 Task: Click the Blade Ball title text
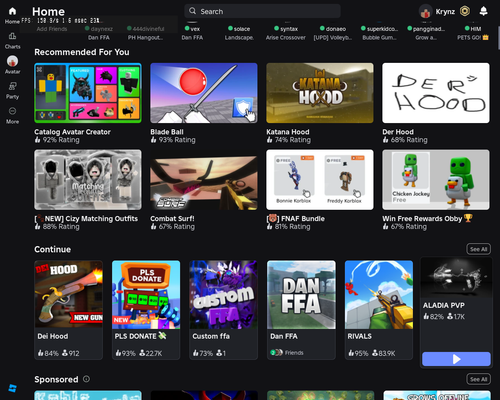[167, 132]
